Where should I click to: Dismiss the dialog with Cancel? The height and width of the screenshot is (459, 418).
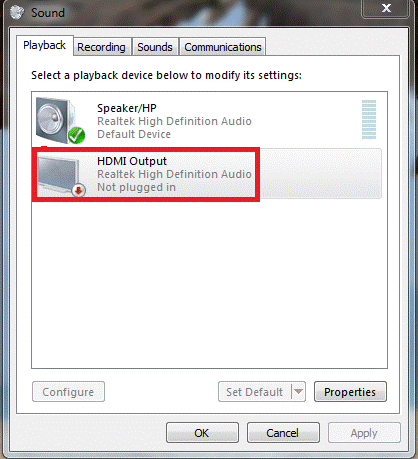click(x=283, y=433)
